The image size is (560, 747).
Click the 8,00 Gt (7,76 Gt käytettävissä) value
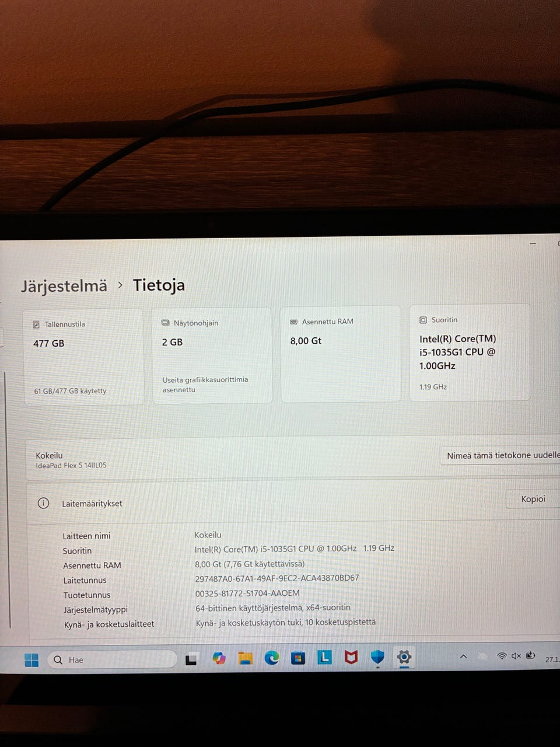click(x=250, y=564)
